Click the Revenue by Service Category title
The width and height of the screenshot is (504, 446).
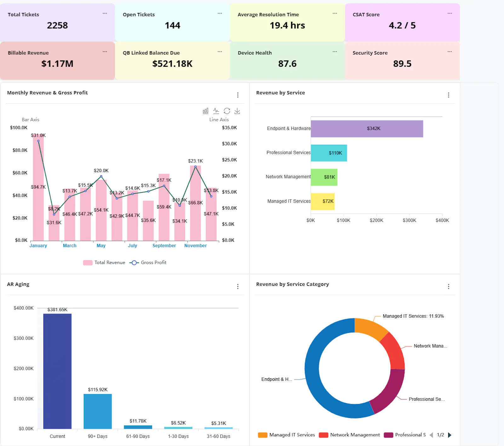click(293, 284)
